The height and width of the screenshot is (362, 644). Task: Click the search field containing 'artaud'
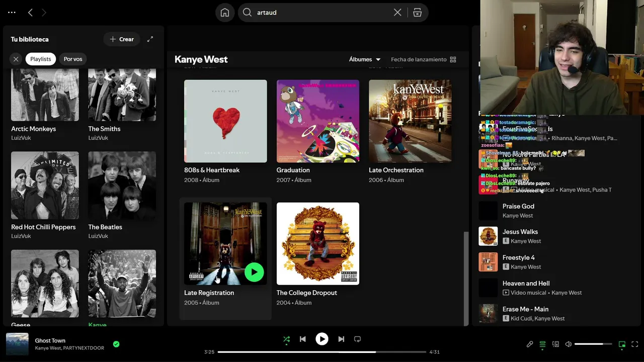[322, 13]
